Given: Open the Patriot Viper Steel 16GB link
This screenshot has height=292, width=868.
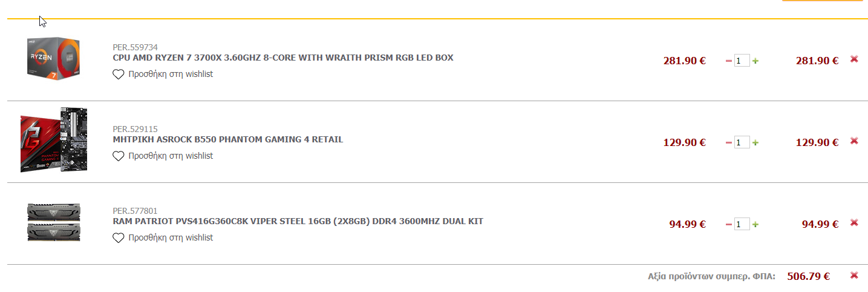Looking at the screenshot, I should click(298, 222).
